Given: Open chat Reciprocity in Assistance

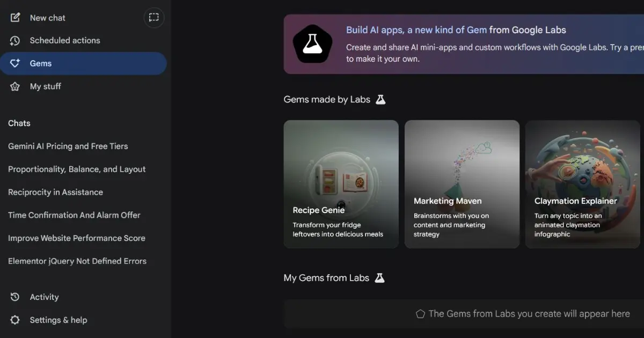Looking at the screenshot, I should pos(55,193).
